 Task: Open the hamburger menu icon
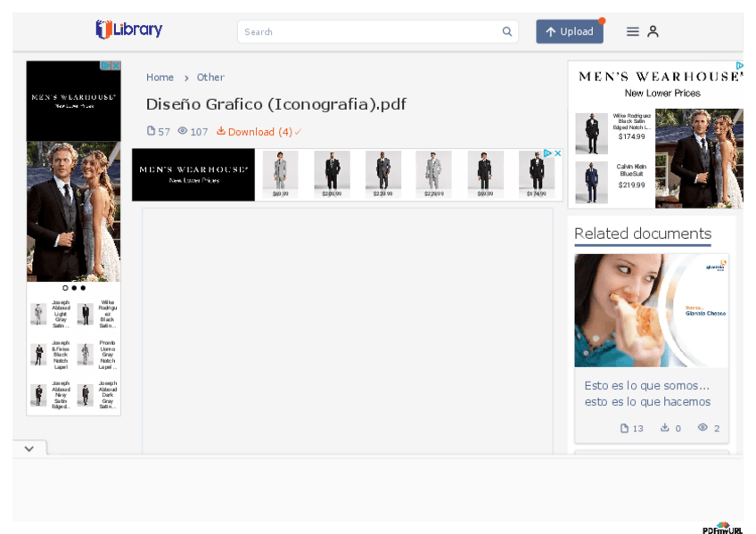click(x=633, y=32)
